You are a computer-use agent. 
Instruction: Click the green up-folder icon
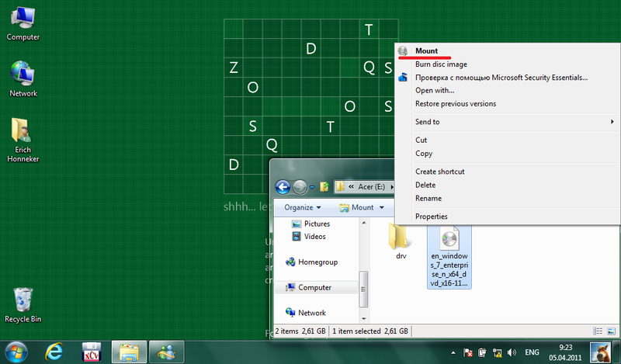pos(324,186)
